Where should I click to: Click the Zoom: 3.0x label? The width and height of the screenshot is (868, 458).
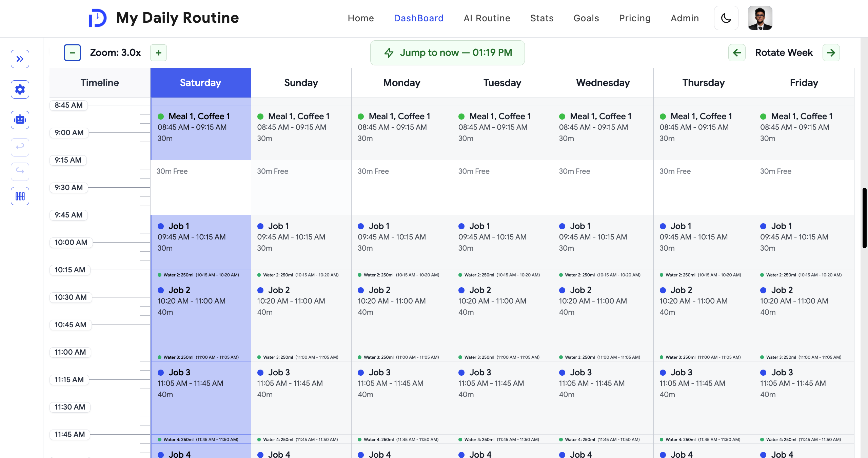point(115,53)
